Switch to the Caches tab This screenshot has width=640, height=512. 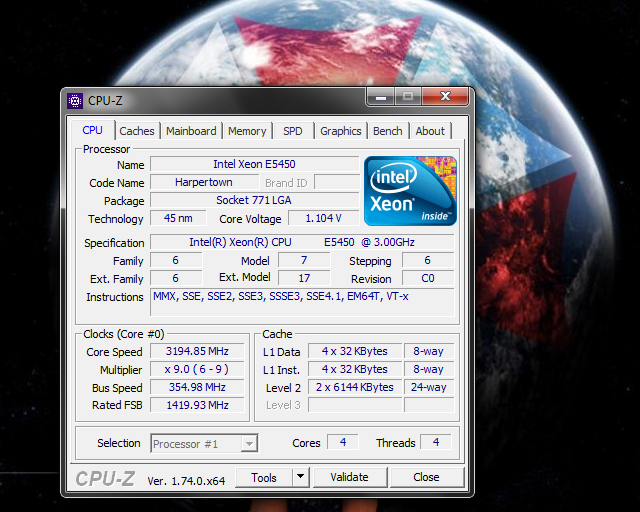point(137,131)
